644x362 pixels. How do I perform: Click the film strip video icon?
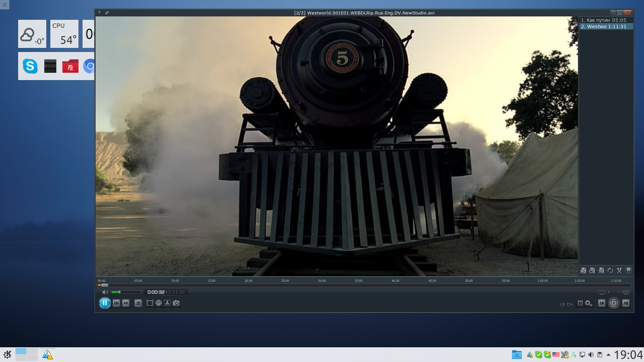point(150,303)
